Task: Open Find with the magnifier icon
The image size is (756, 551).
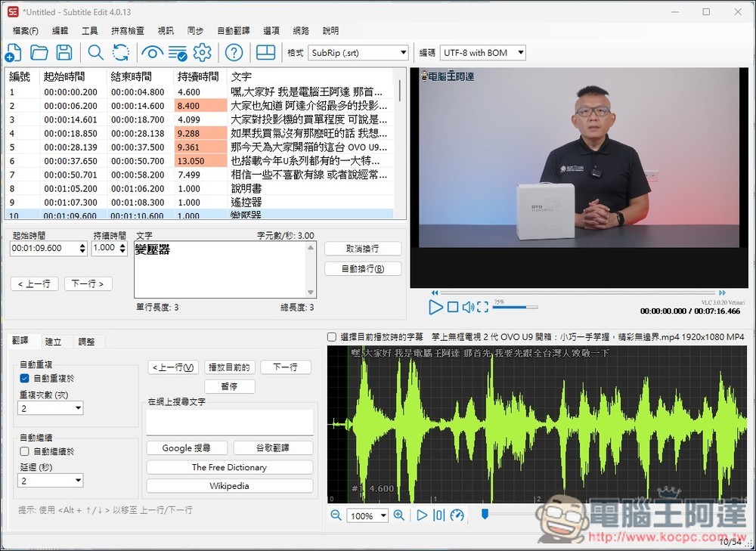Action: [96, 52]
